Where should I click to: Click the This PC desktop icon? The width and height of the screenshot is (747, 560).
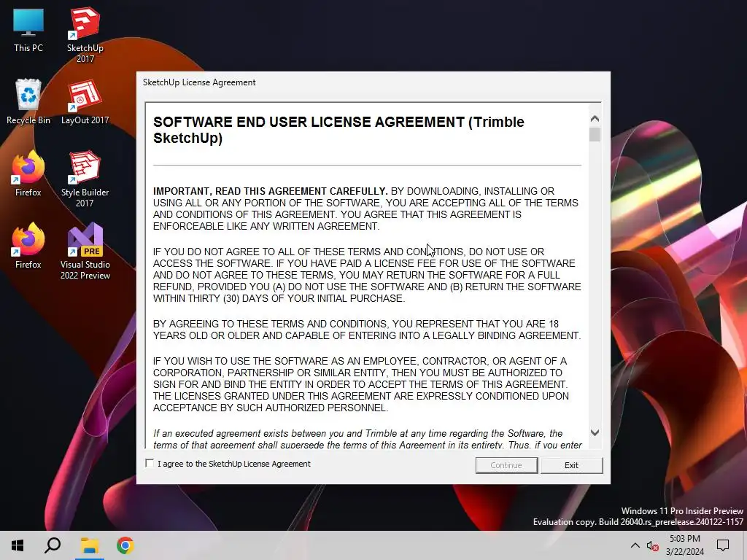(28, 31)
